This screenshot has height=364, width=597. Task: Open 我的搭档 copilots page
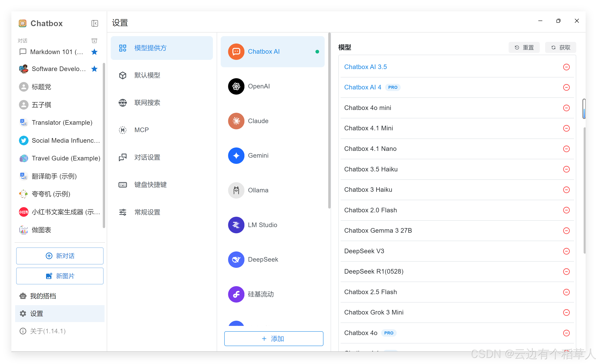tap(60, 296)
